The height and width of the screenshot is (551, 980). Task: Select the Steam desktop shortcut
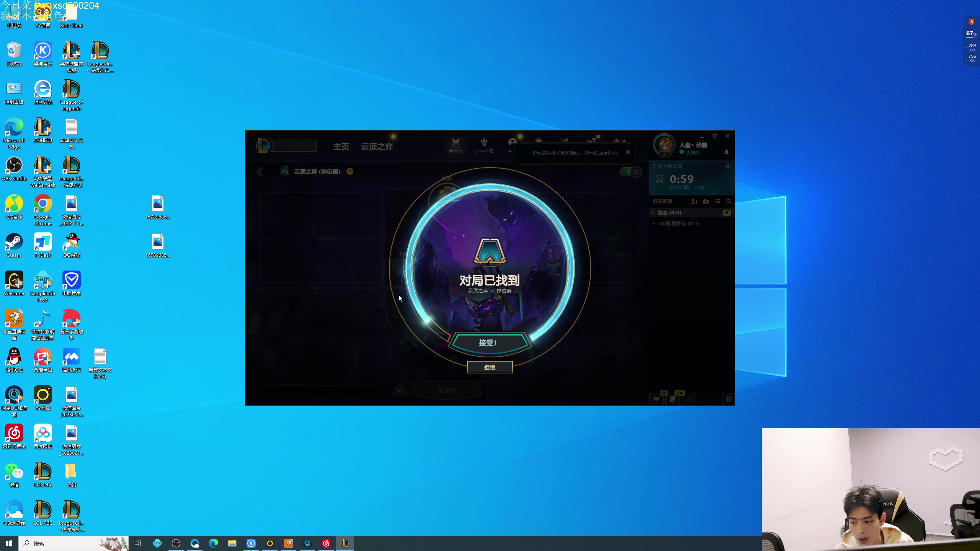pyautogui.click(x=14, y=245)
